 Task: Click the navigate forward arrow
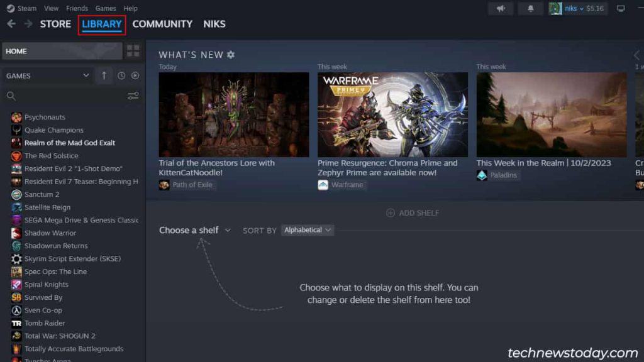coord(27,24)
